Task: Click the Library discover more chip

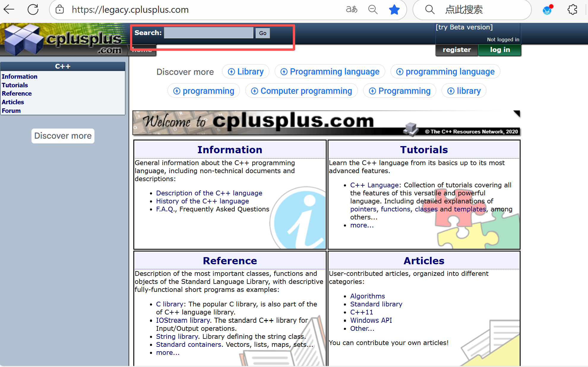Action: click(246, 72)
